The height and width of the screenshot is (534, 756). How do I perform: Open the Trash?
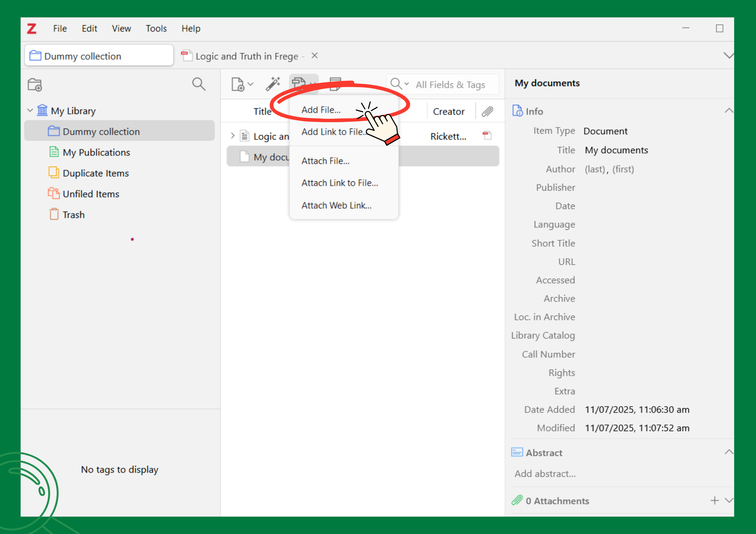(x=73, y=215)
